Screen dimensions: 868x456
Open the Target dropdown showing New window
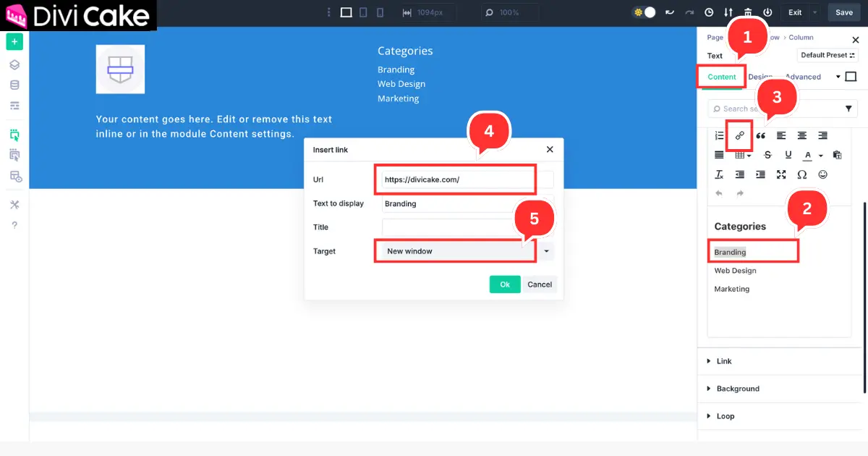pyautogui.click(x=468, y=251)
